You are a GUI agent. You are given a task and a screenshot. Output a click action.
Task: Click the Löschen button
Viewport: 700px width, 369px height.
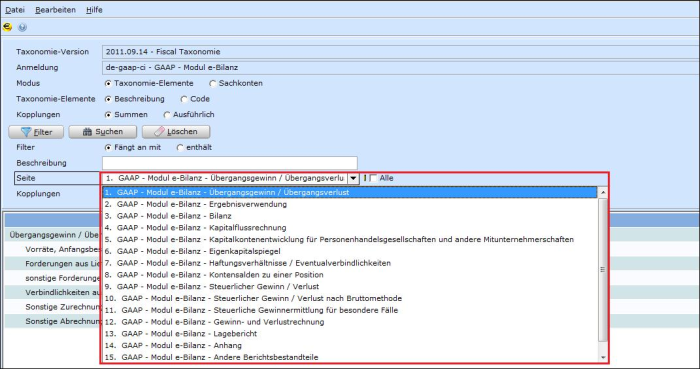click(176, 132)
